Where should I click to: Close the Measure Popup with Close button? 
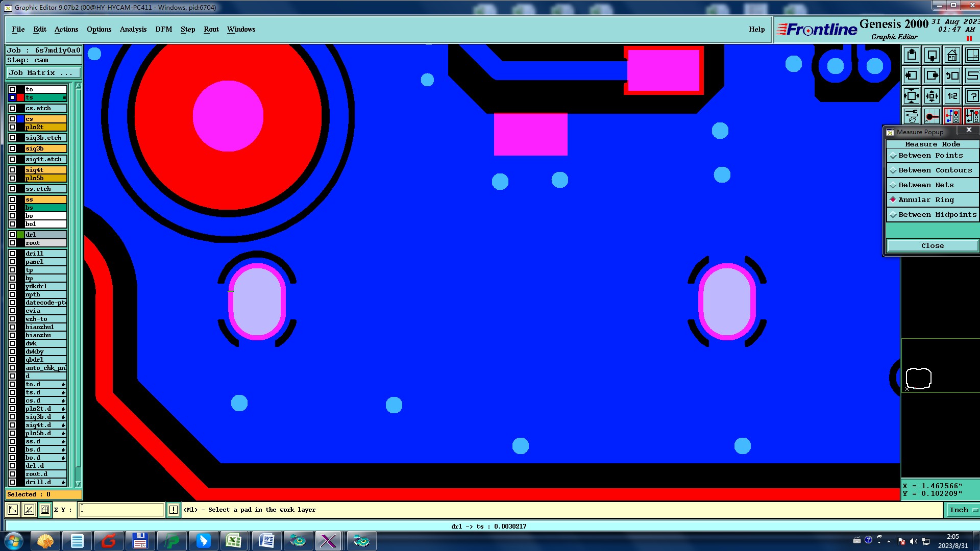[x=932, y=246]
